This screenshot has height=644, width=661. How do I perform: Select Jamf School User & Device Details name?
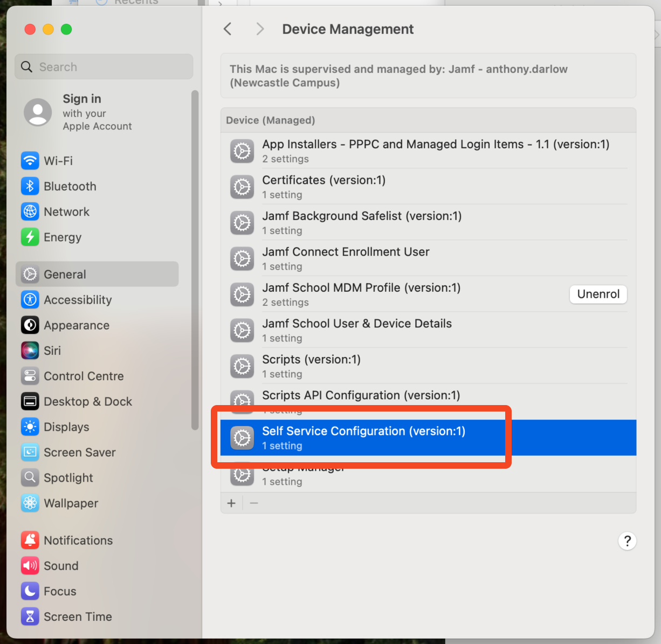[x=357, y=324]
